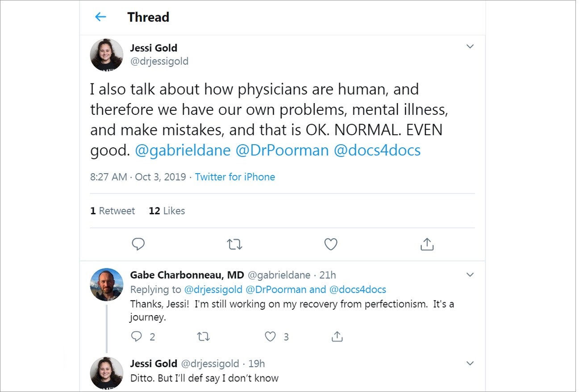579x392 pixels.
Task: Expand the options menu on Gabe's reply
Action: [x=470, y=275]
